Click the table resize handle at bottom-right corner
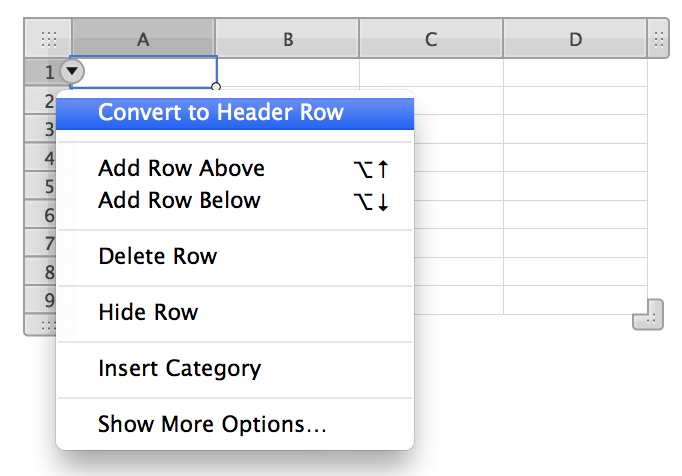Screen dimensions: 682x476 click(x=648, y=314)
